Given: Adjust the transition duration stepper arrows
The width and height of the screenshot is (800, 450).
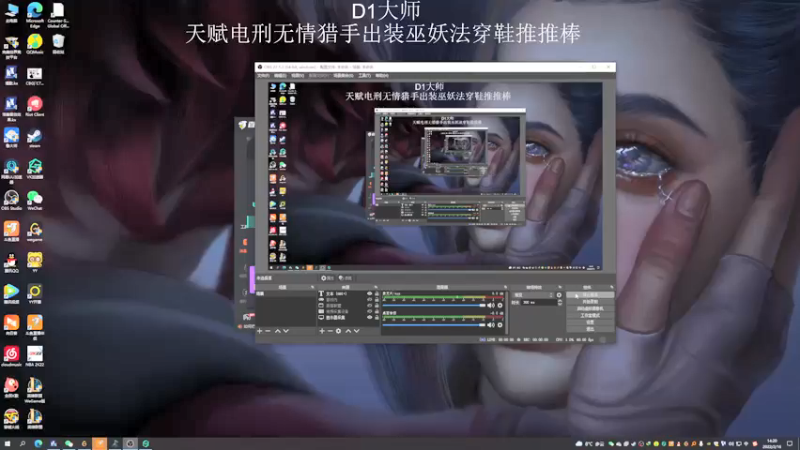Looking at the screenshot, I should [x=560, y=303].
